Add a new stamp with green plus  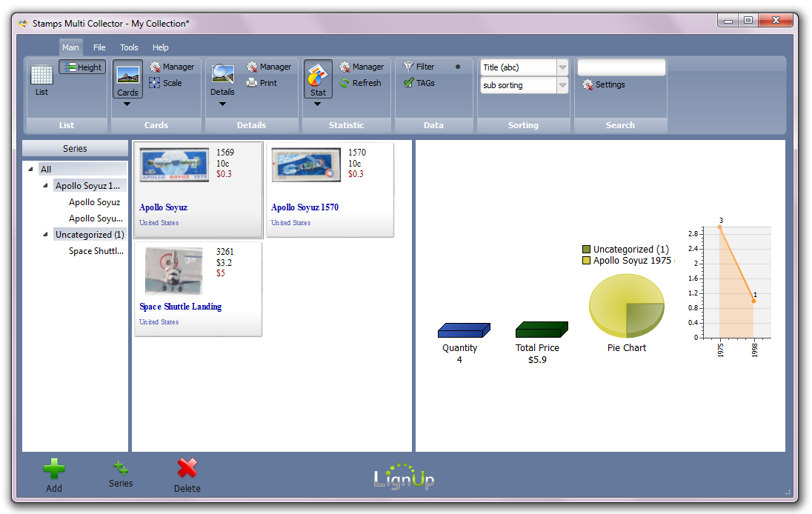(x=54, y=475)
